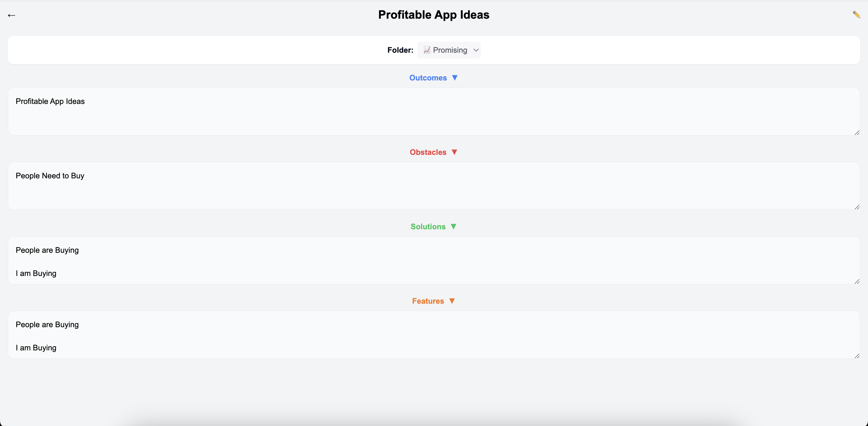The height and width of the screenshot is (426, 868).
Task: Click the chevron on the folder selector
Action: [x=476, y=50]
